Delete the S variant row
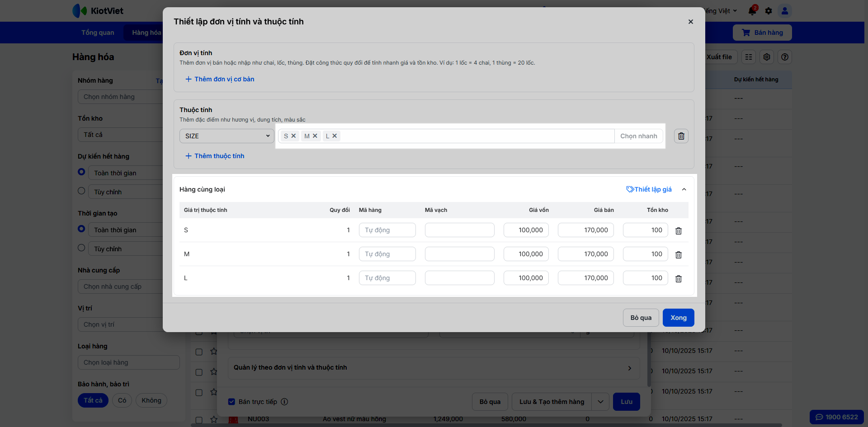The width and height of the screenshot is (868, 427). (679, 231)
